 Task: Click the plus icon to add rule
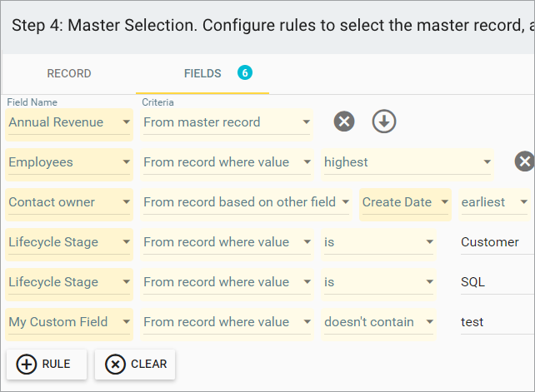coord(27,364)
